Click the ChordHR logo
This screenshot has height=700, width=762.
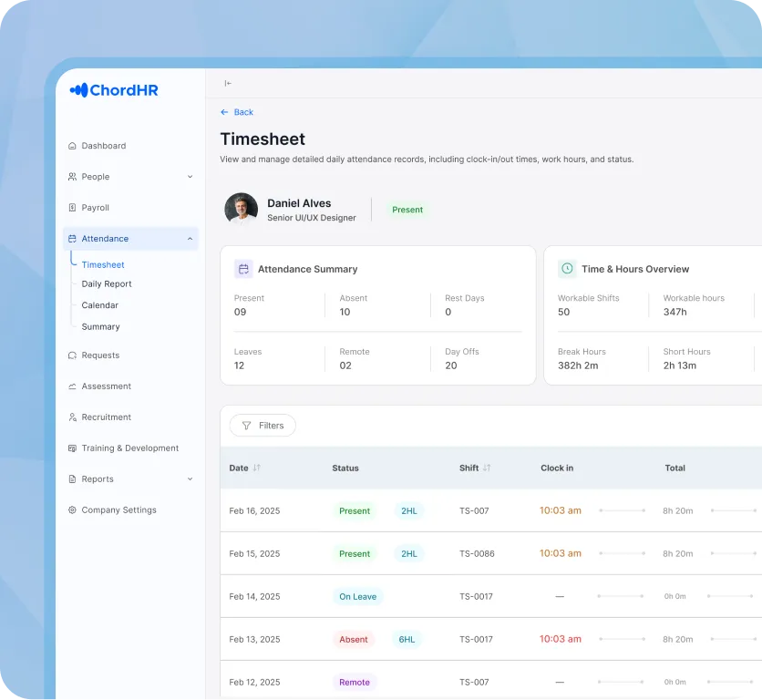(114, 90)
